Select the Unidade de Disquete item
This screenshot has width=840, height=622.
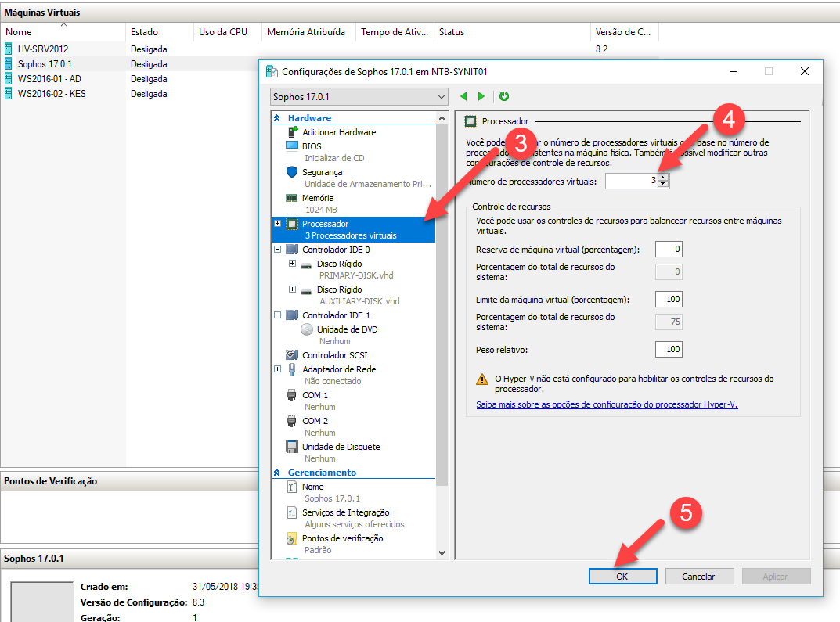[x=354, y=452]
